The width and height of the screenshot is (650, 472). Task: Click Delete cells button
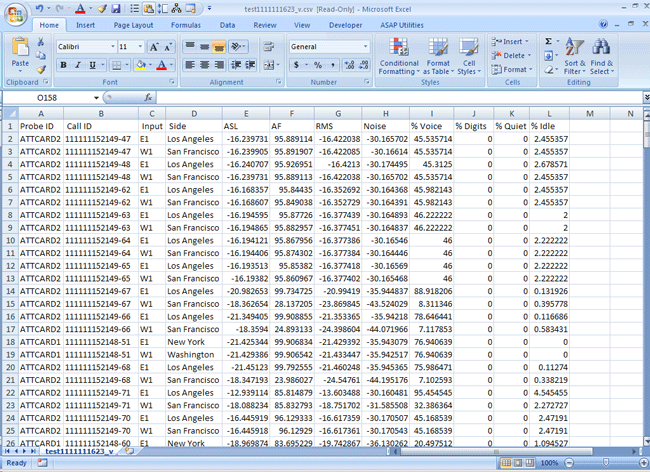coord(511,55)
